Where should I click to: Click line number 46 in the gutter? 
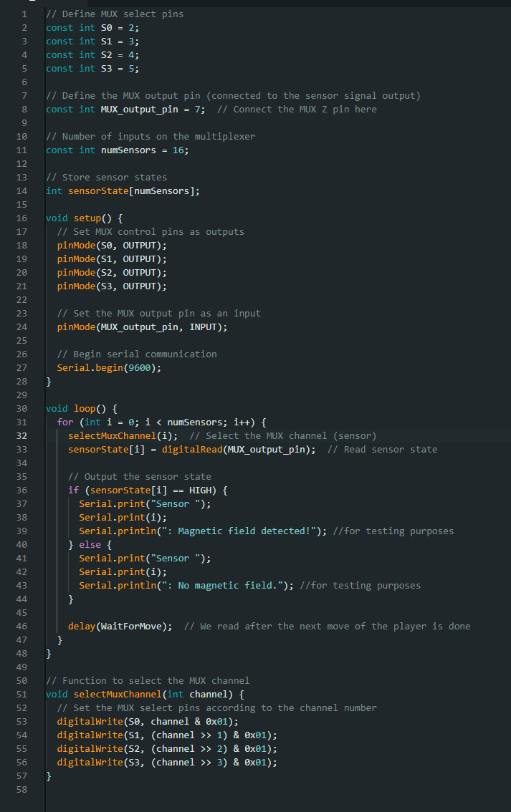(22, 627)
